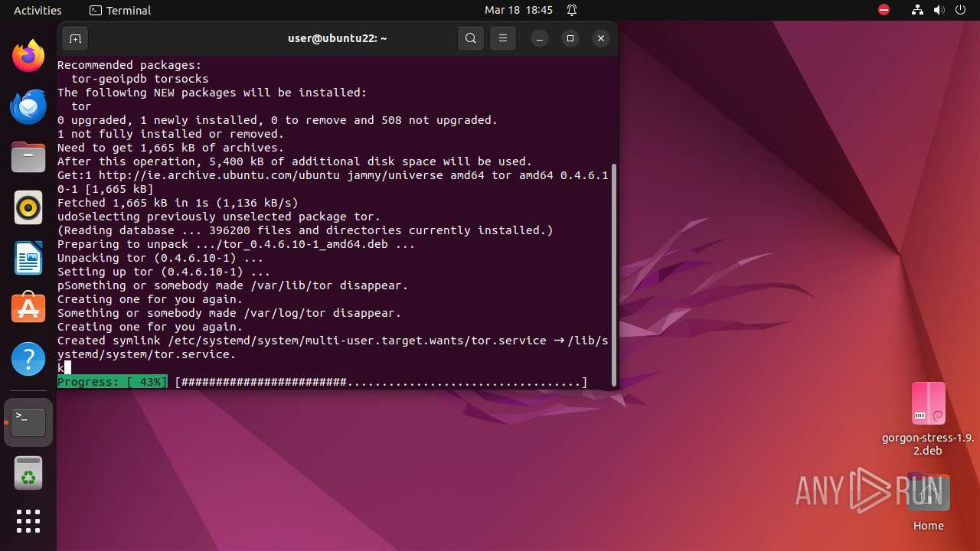This screenshot has height=551, width=980.
Task: Click 'Recommended packages:' line
Action: [x=129, y=65]
